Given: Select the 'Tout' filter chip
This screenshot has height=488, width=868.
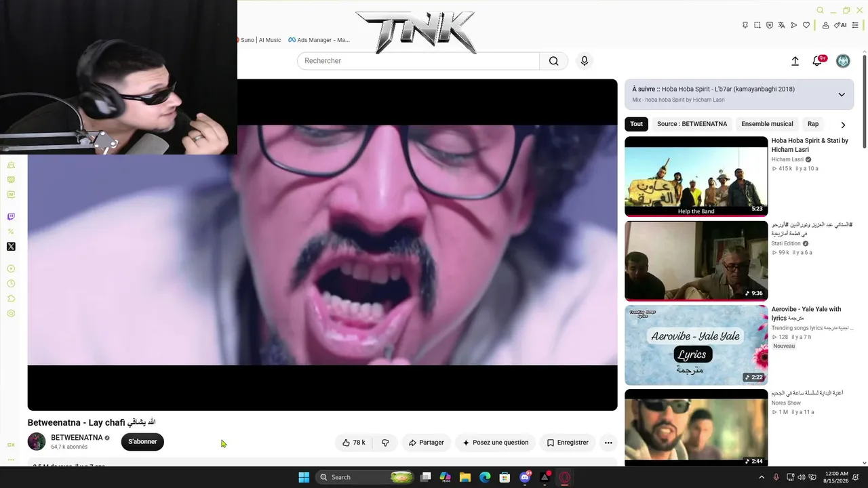Looking at the screenshot, I should click(x=636, y=124).
